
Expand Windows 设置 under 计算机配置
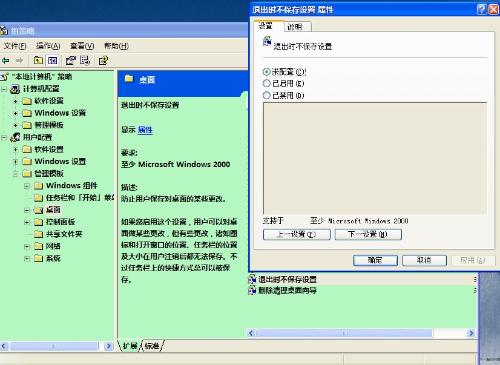pos(15,113)
